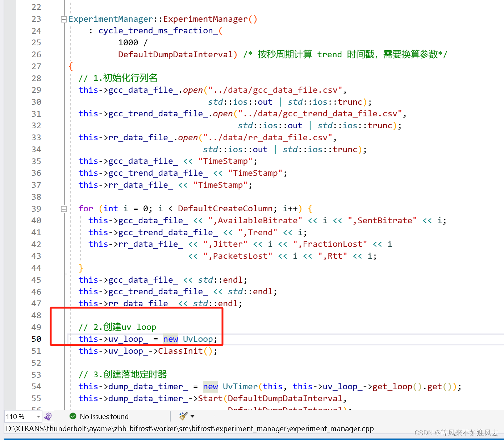Image resolution: width=504 pixels, height=440 pixels.
Task: Click the ',SentBitrate' string literal
Action: tap(382, 220)
